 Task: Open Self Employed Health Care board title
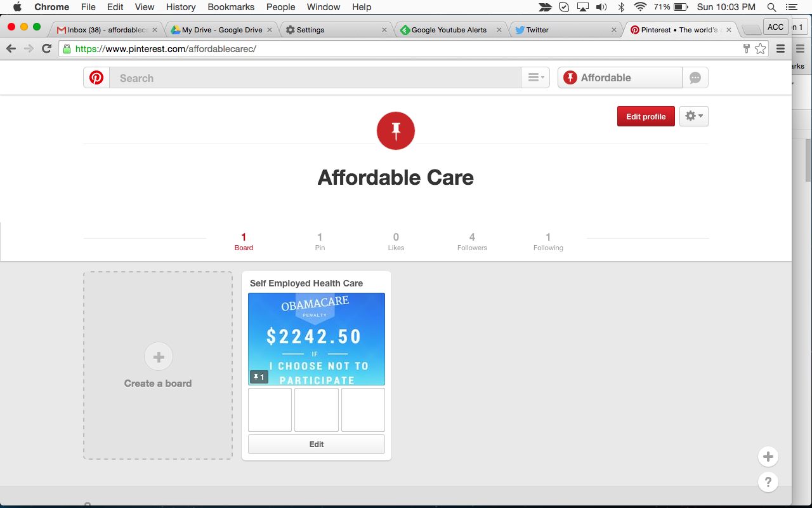[x=306, y=283]
